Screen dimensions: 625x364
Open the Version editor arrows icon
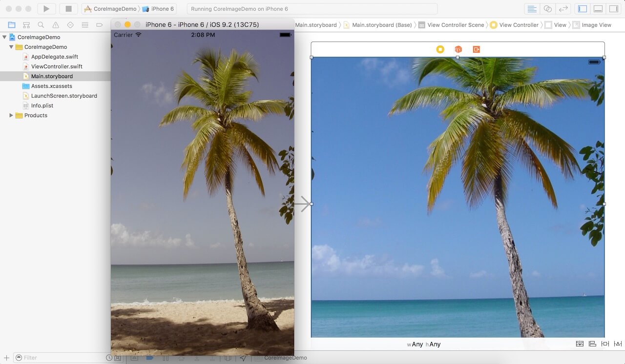tap(562, 8)
